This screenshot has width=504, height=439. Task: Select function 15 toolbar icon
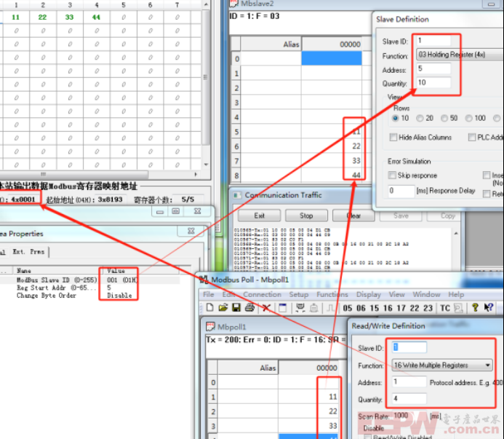point(375,308)
